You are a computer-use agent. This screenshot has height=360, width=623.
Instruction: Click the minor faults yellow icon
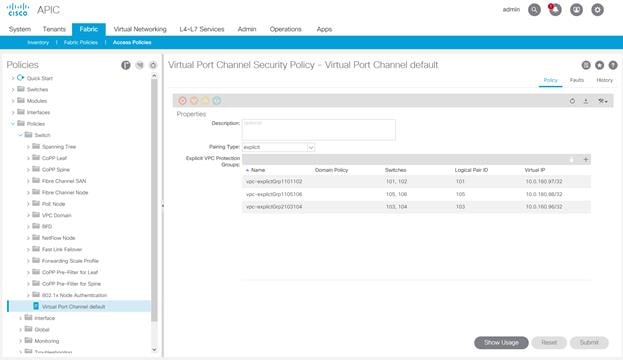coord(205,101)
